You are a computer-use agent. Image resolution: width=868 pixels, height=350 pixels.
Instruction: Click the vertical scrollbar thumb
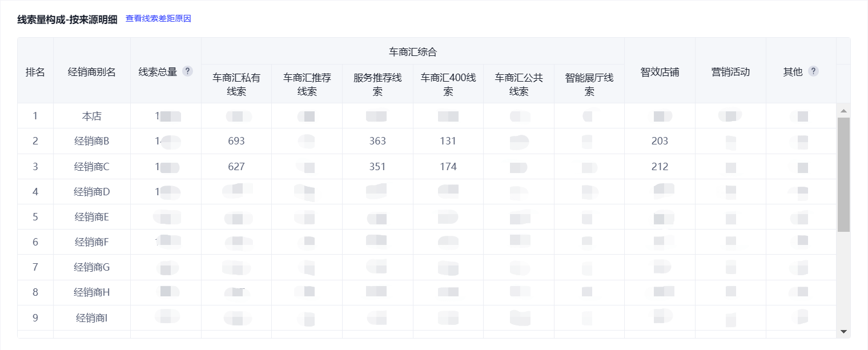843,174
